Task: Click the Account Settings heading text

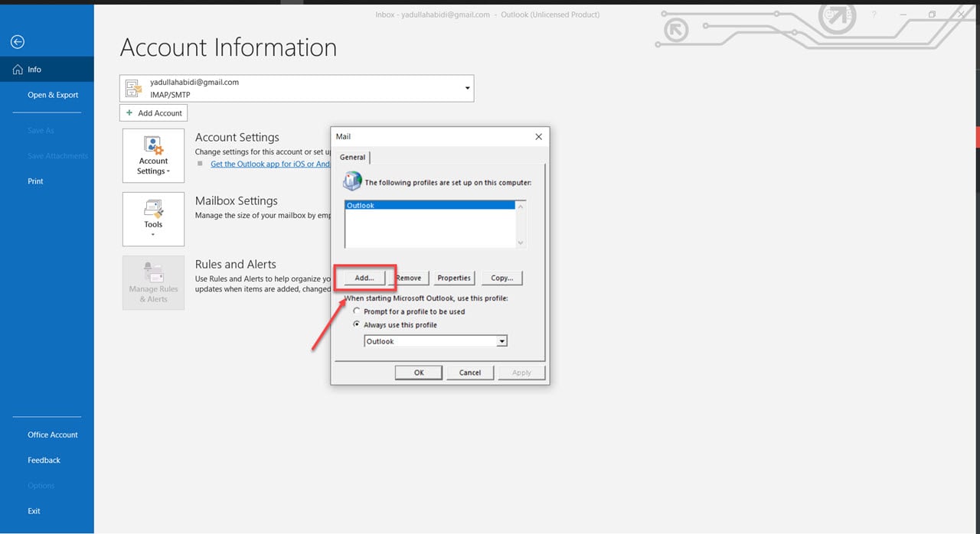Action: point(237,138)
